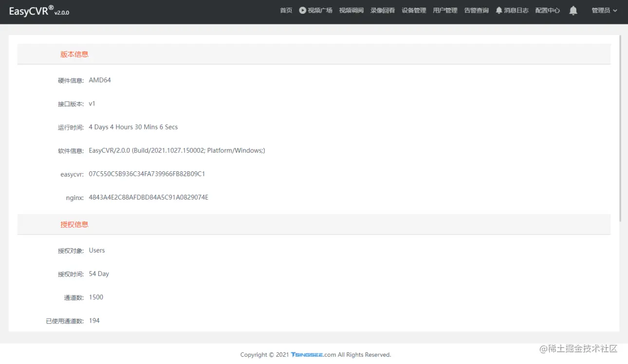Open 消息日志 message log
Screen dimensions: 628x364
tap(512, 10)
